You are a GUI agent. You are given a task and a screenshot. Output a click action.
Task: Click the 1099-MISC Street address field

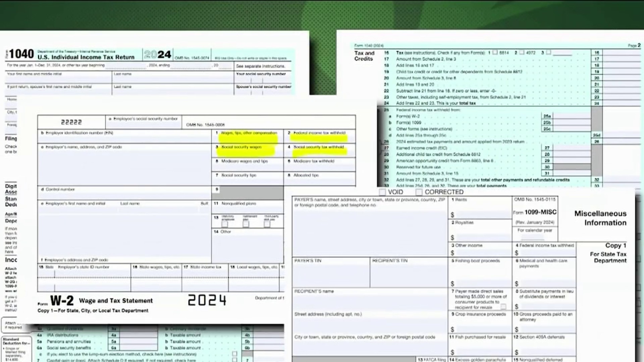click(x=370, y=322)
